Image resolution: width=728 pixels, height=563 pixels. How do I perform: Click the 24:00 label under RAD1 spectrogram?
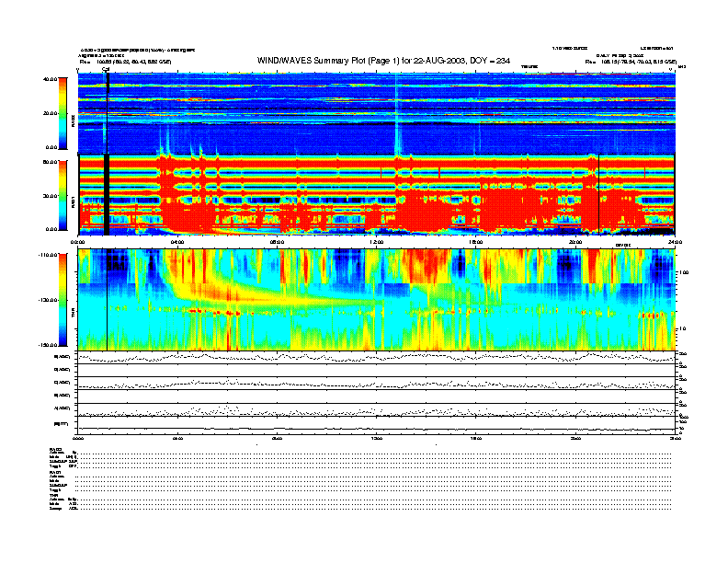(x=675, y=242)
